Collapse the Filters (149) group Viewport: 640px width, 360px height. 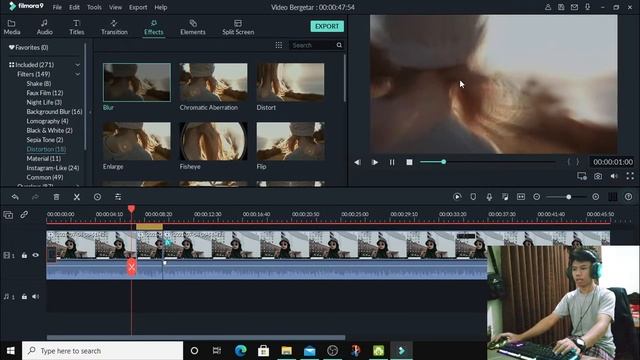tap(78, 74)
